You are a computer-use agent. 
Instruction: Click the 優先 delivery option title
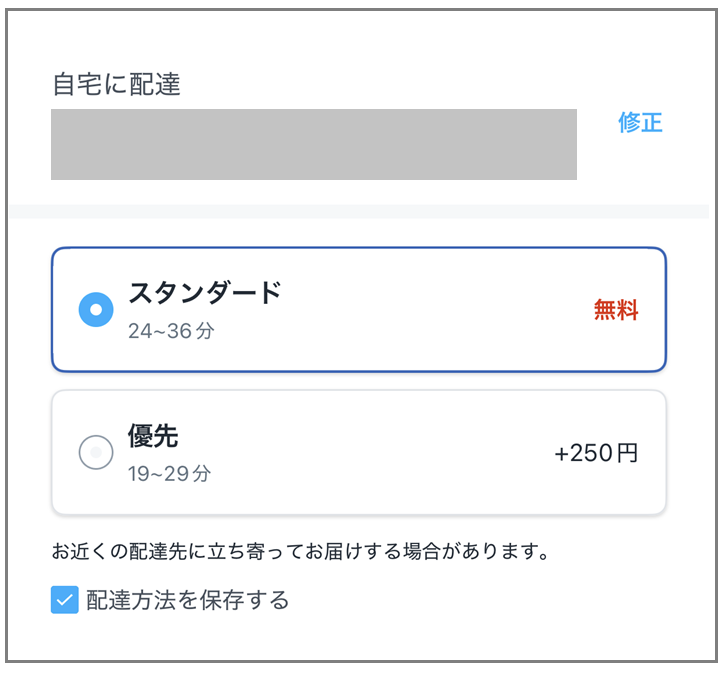pyautogui.click(x=153, y=436)
